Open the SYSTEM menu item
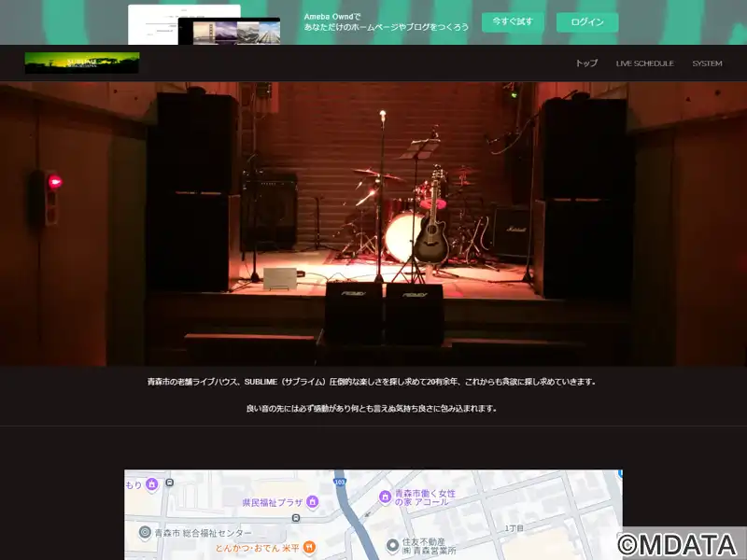This screenshot has width=747, height=560. (x=707, y=63)
